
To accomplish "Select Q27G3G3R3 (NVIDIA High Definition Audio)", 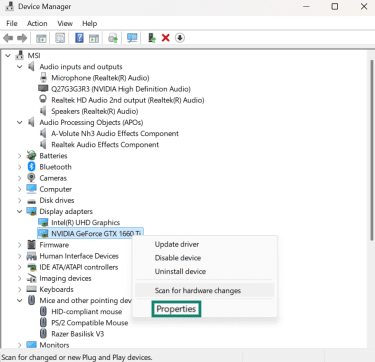I will click(x=121, y=89).
